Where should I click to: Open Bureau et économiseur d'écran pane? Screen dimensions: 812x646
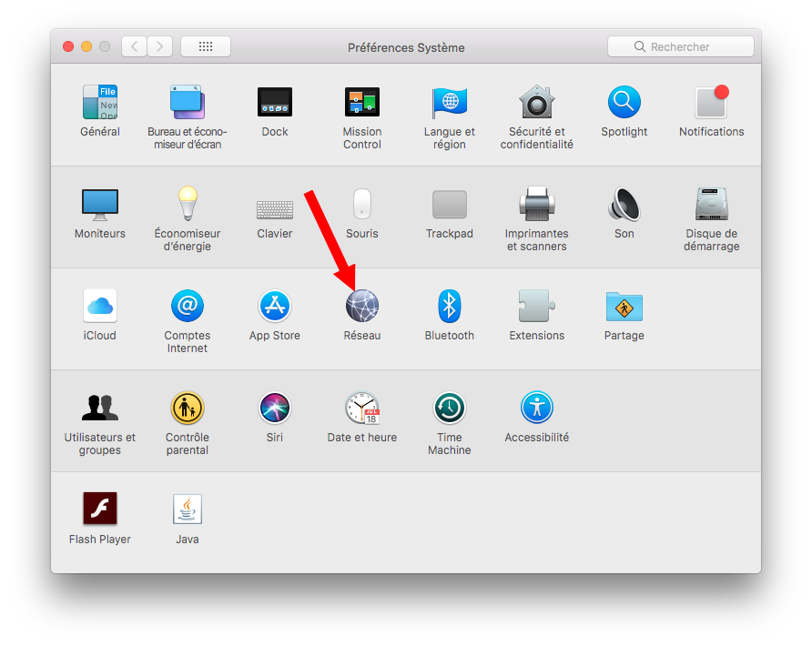coord(188,102)
